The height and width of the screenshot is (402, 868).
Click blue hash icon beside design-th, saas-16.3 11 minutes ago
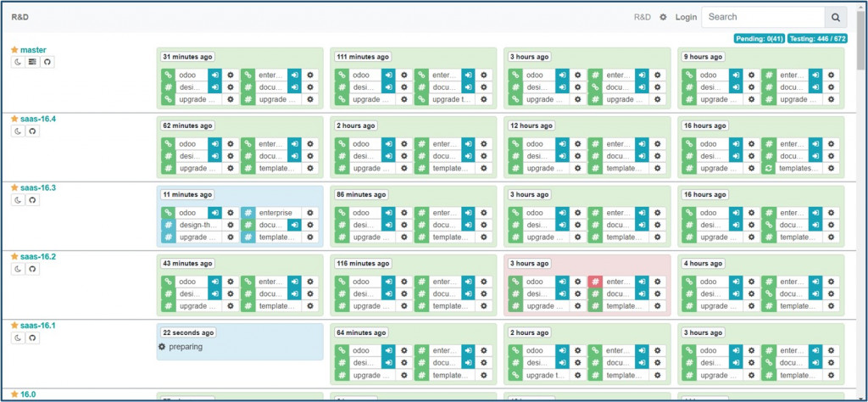coord(169,225)
